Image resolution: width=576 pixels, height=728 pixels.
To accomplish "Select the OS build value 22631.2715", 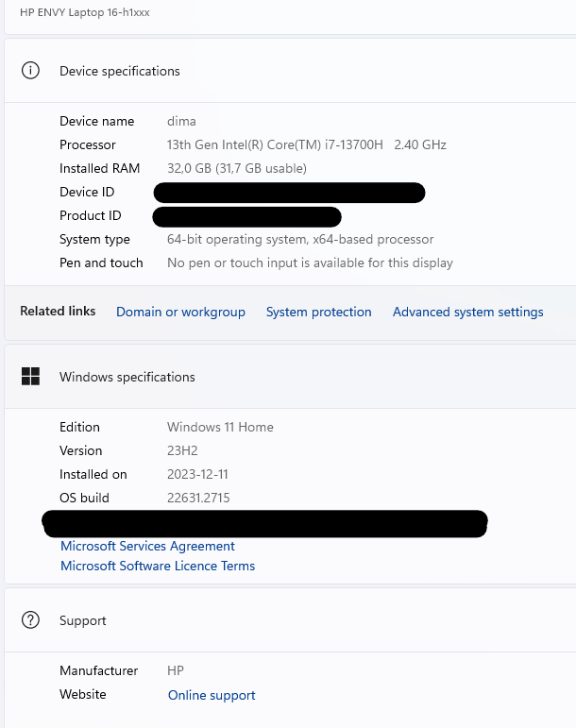I will [198, 498].
